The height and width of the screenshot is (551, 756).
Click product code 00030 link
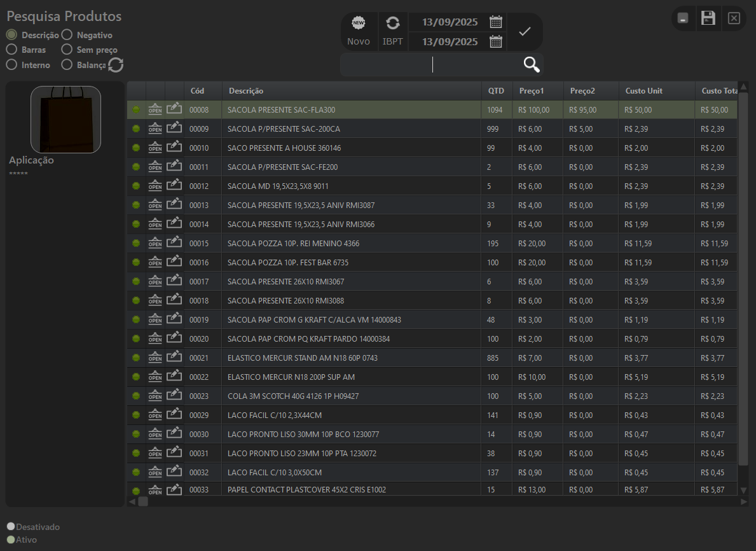pyautogui.click(x=199, y=434)
